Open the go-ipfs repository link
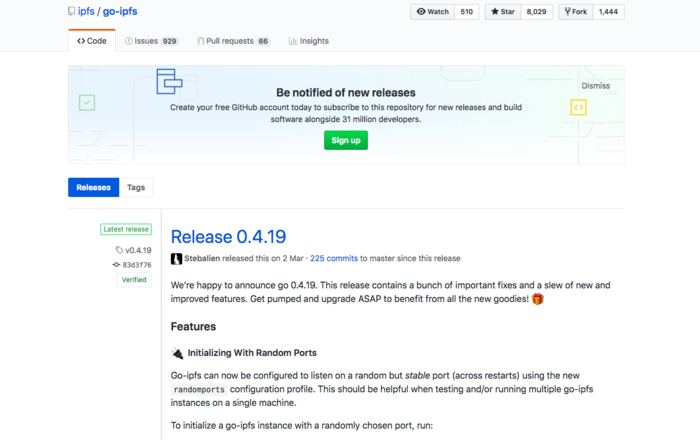The width and height of the screenshot is (700, 440). (x=120, y=11)
